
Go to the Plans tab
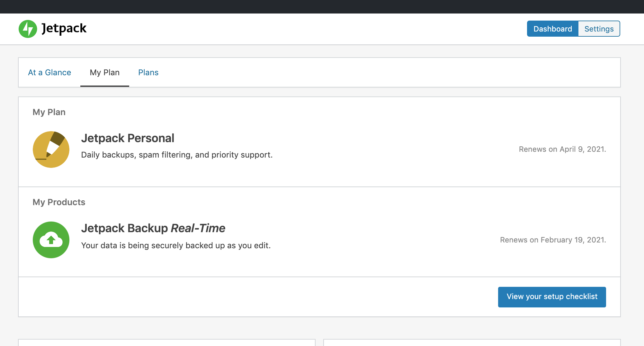click(x=148, y=73)
